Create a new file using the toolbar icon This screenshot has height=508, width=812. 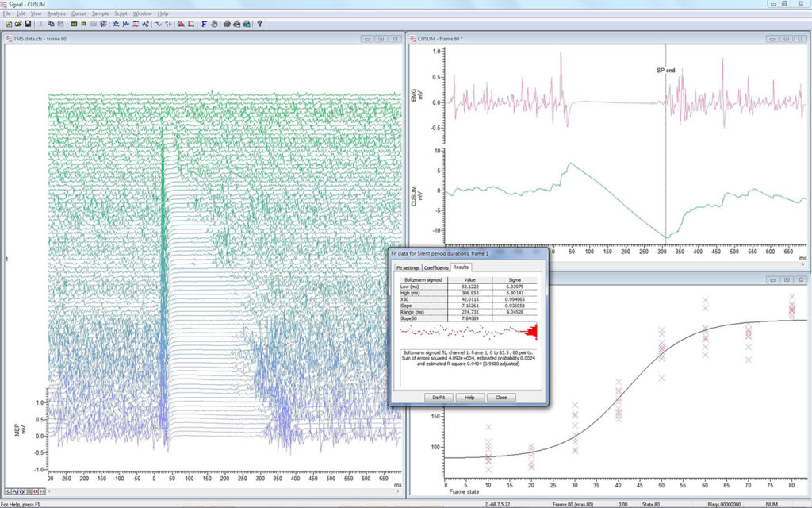tap(8, 25)
